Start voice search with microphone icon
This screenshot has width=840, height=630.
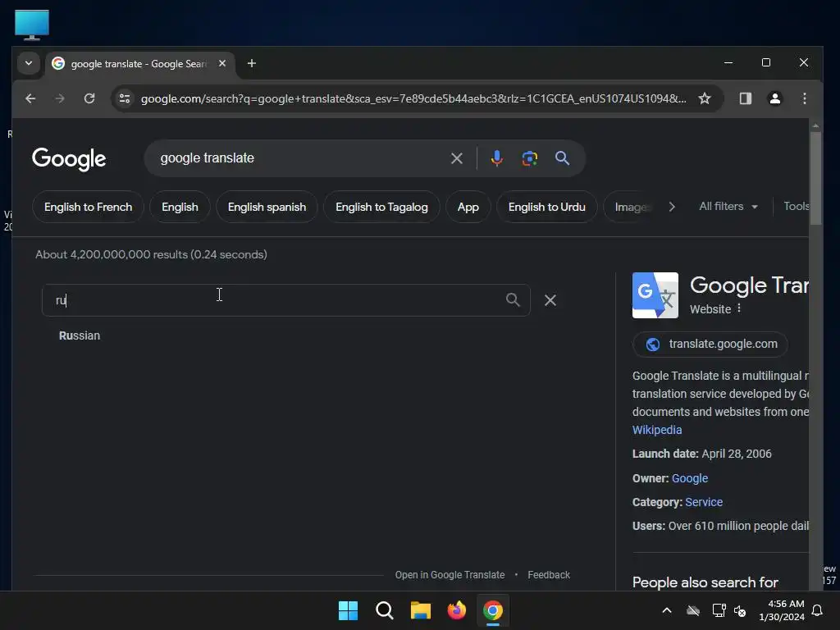[496, 158]
